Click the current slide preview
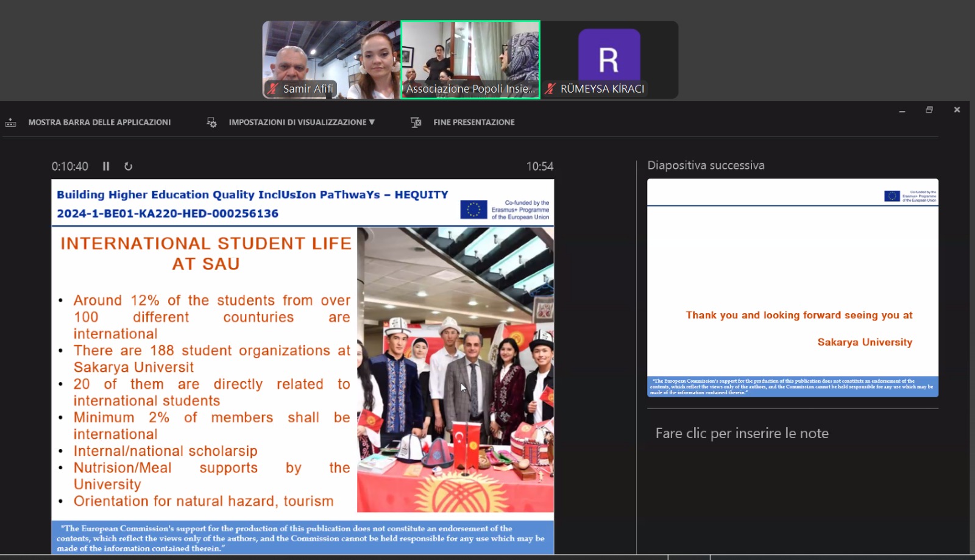Screen dimensions: 975x560 coord(303,366)
